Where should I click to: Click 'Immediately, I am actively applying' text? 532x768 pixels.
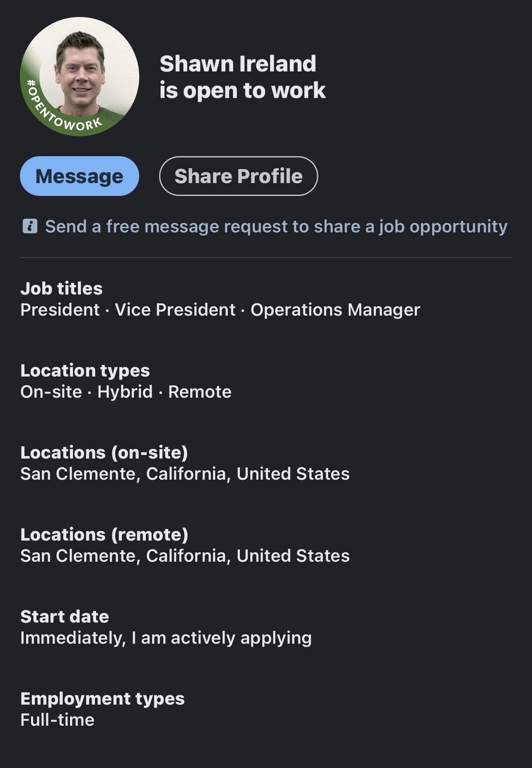[166, 638]
